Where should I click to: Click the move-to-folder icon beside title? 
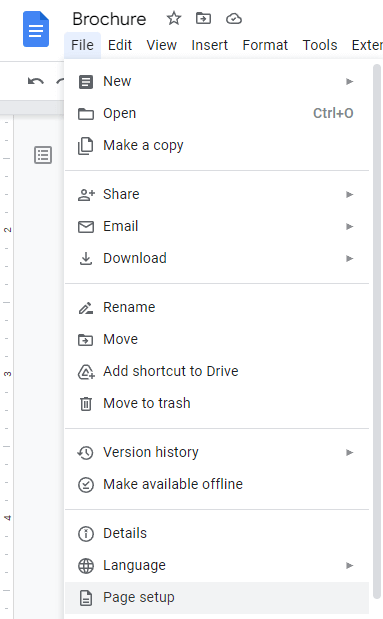point(203,18)
